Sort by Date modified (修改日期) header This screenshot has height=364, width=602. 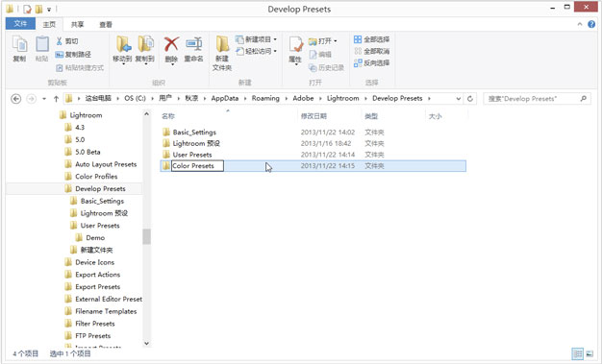click(314, 116)
